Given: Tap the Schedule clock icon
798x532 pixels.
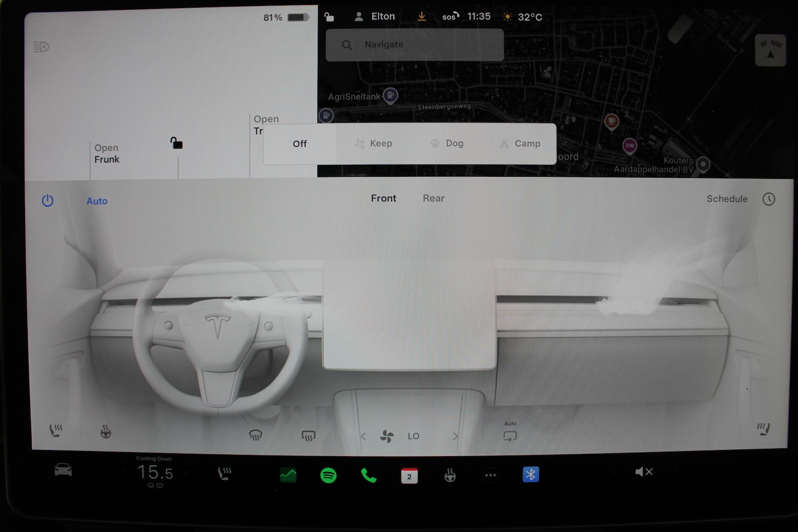Looking at the screenshot, I should pyautogui.click(x=769, y=199).
